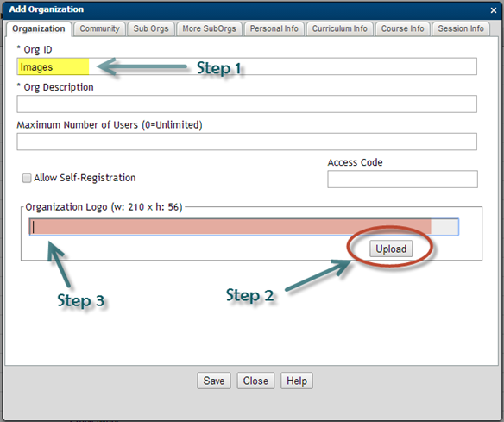This screenshot has height=422, width=504.
Task: Go to the Personal Info tab
Action: tap(274, 29)
